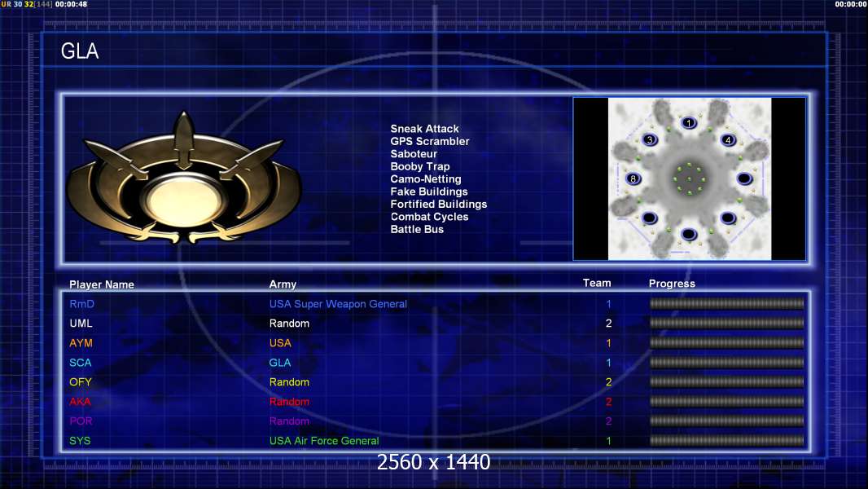Screen dimensions: 868x489
Task: Select the empty southernmost start position marker
Action: (x=689, y=234)
